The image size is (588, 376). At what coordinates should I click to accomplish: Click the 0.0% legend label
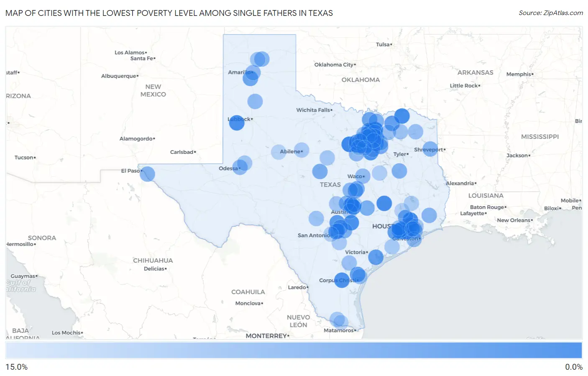point(574,367)
